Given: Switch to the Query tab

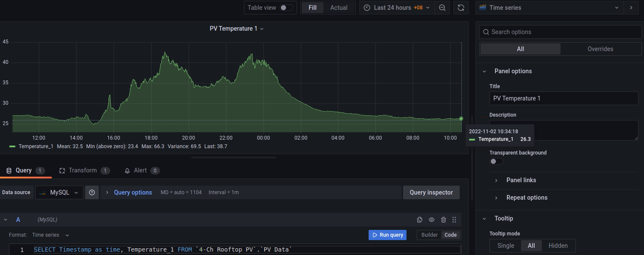Looking at the screenshot, I should pos(25,170).
